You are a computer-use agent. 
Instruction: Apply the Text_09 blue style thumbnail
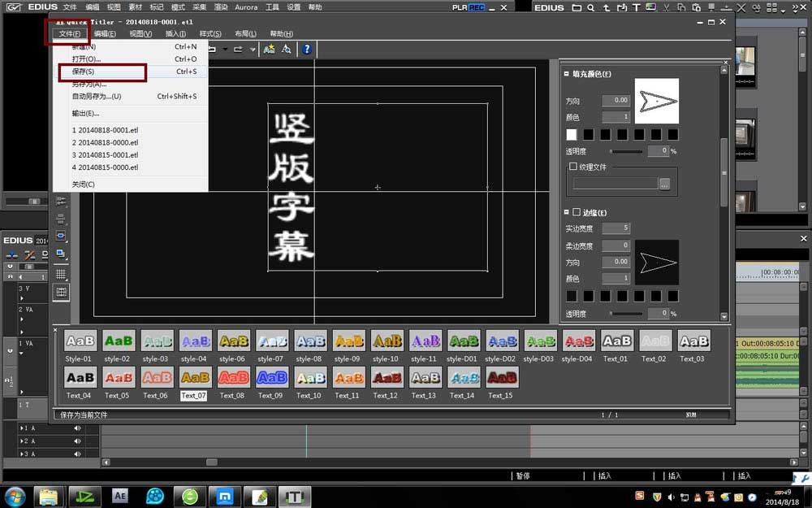272,377
